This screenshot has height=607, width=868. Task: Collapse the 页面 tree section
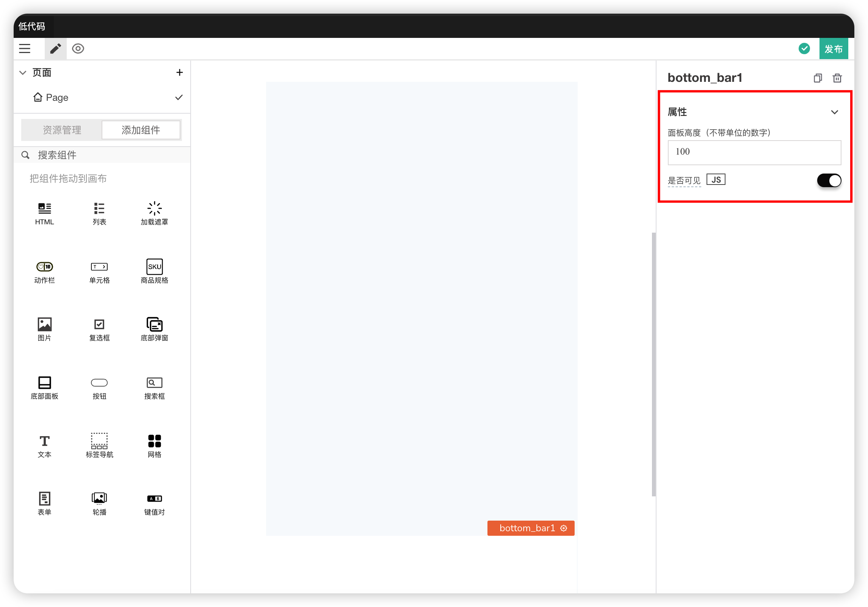click(23, 72)
